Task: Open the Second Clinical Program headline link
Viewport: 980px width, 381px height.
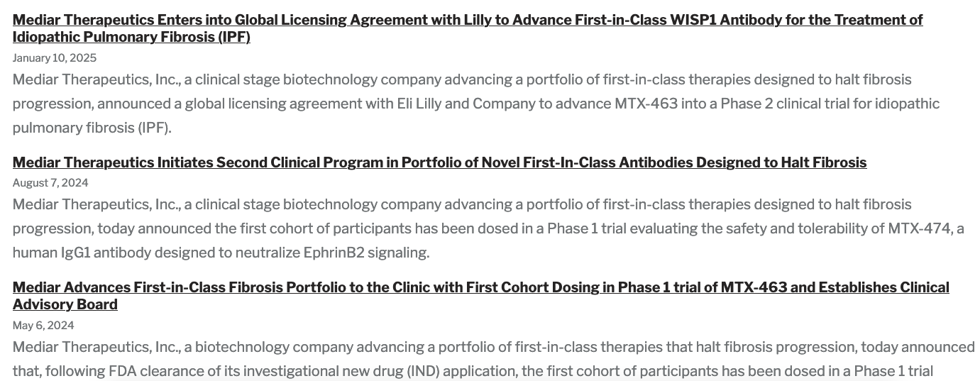Action: [x=439, y=162]
